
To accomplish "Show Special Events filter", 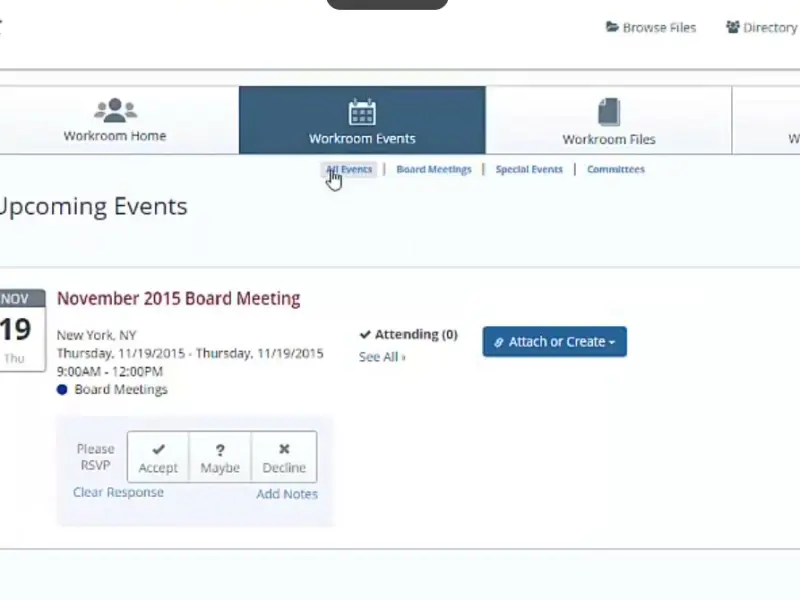I will [529, 170].
